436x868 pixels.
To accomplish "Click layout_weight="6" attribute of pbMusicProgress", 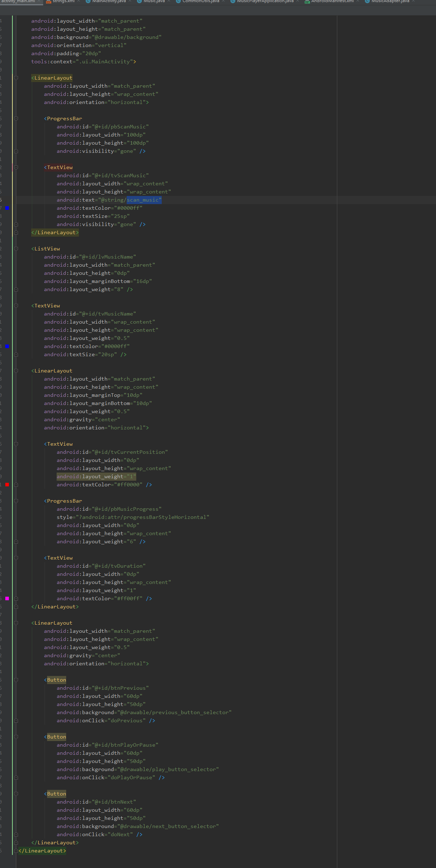I will pos(96,542).
